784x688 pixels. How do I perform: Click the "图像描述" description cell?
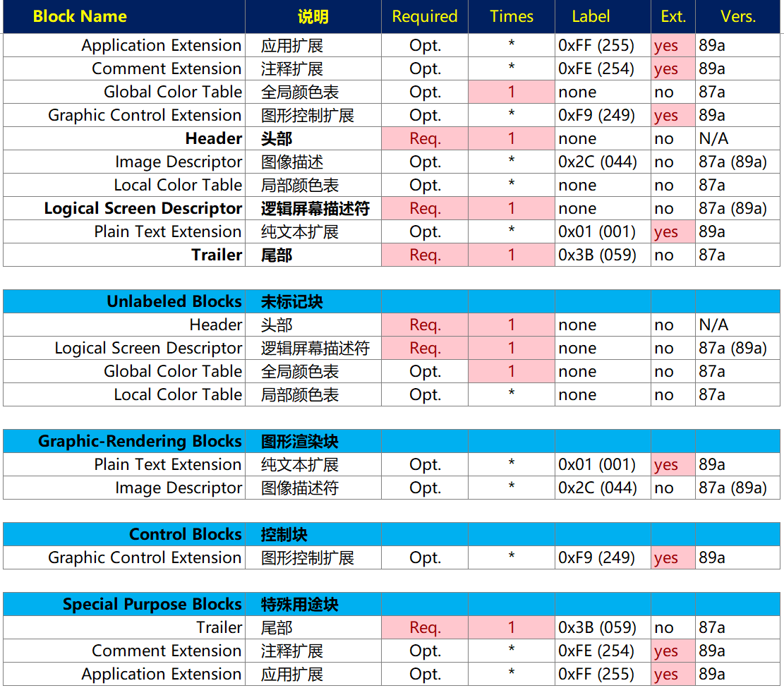(x=292, y=162)
